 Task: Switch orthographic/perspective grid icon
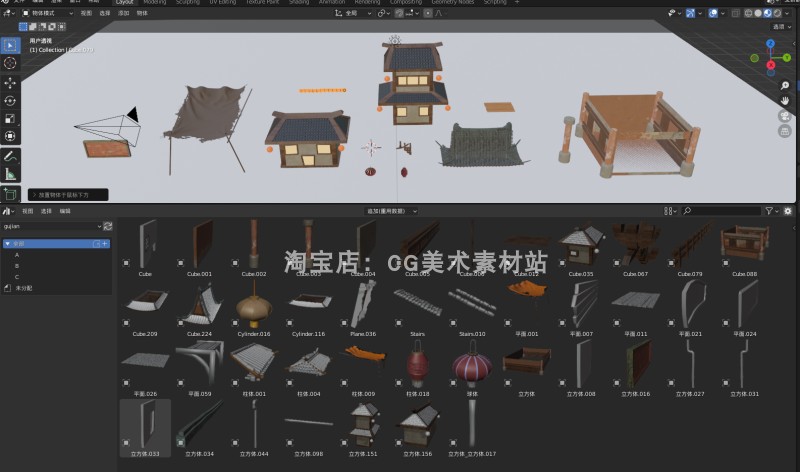pyautogui.click(x=785, y=132)
